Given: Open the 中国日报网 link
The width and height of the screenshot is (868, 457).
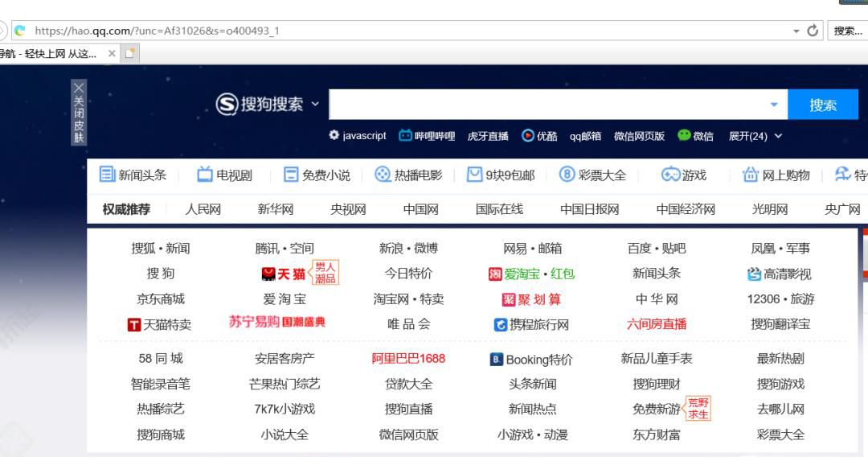Looking at the screenshot, I should (x=590, y=209).
